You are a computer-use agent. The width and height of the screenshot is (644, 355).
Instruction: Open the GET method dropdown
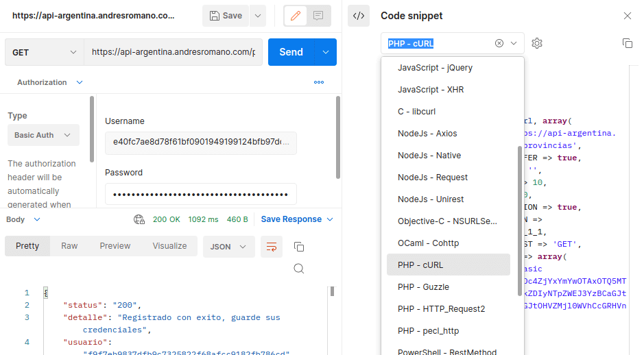pos(45,52)
